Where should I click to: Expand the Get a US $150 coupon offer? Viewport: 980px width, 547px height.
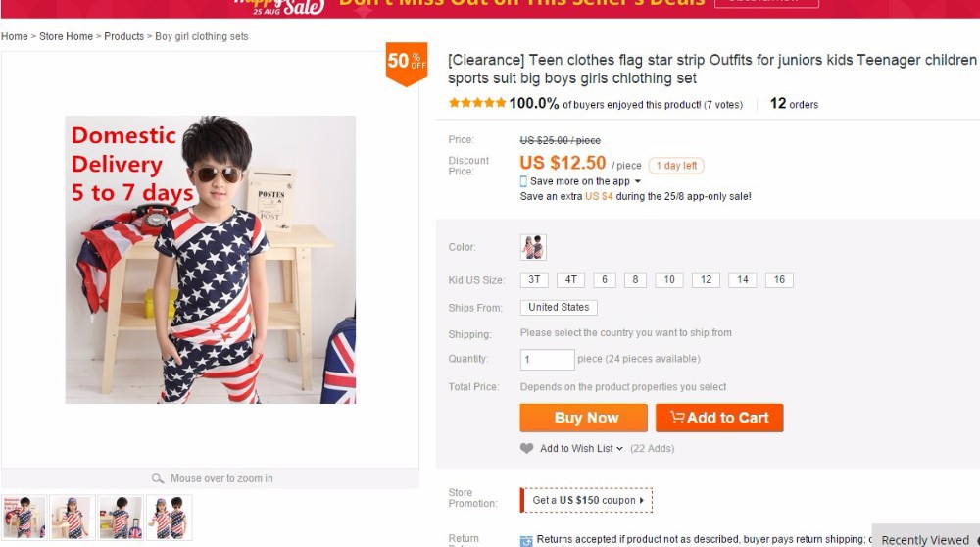588,500
